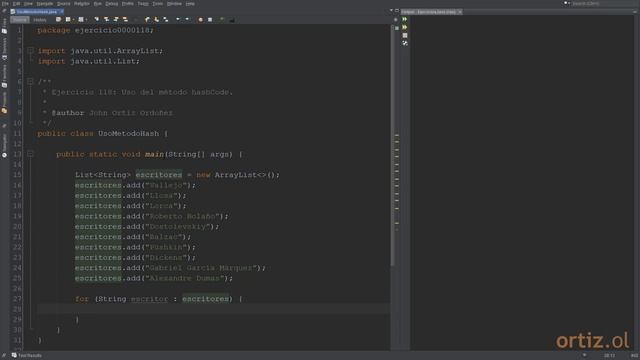Viewport: 640px width, 360px height.
Task: Close the UsoMetodoHash.java editor tab
Action: [x=62, y=12]
